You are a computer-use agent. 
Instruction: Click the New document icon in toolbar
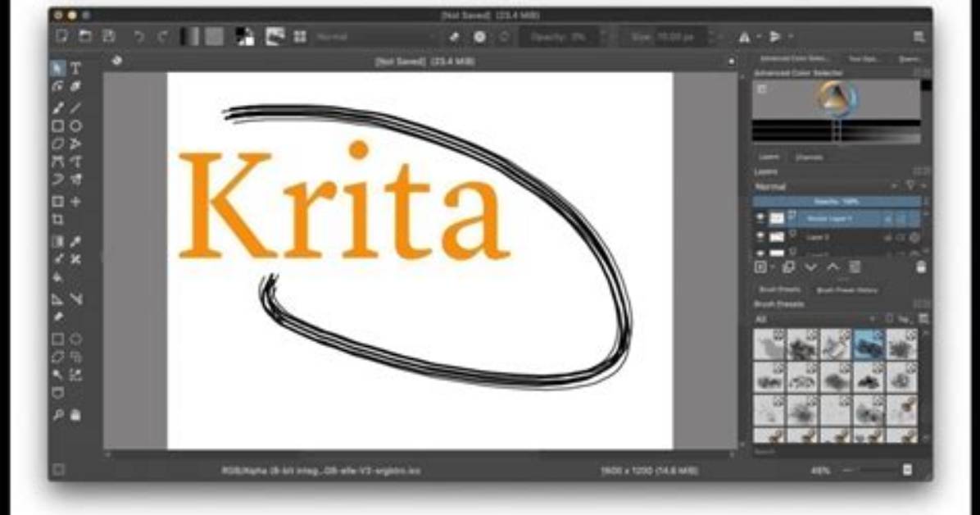[x=61, y=36]
